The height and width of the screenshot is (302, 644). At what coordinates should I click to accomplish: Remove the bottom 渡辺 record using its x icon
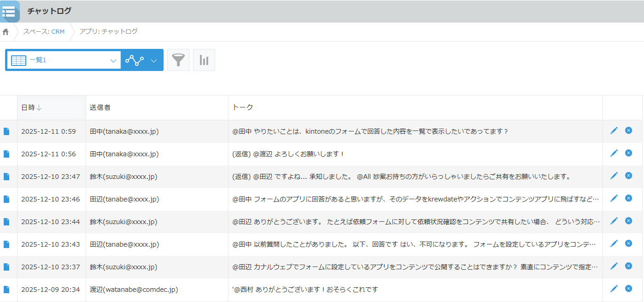coord(628,288)
